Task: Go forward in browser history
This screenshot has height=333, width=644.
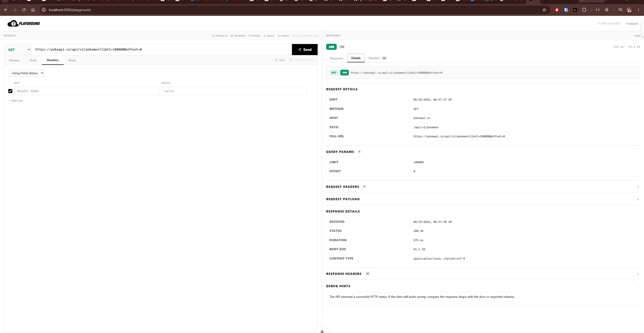Action: (x=15, y=10)
